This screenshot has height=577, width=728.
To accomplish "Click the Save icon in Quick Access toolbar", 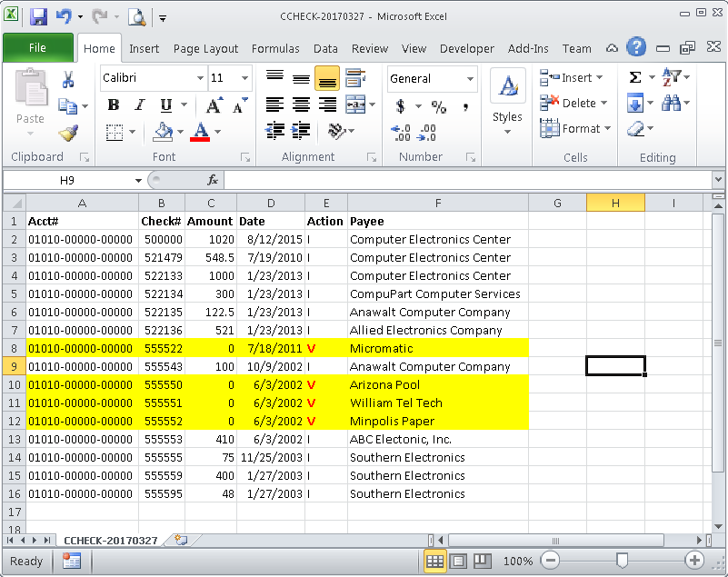I will tap(39, 16).
